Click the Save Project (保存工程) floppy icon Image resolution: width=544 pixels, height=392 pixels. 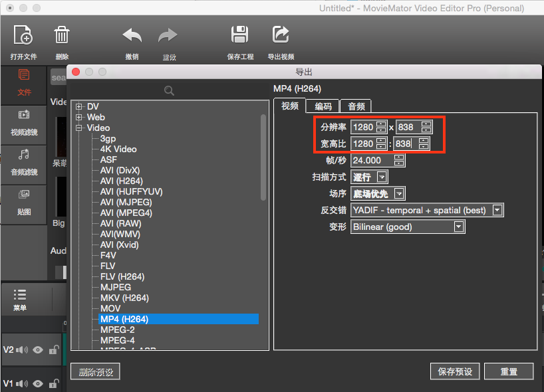pyautogui.click(x=239, y=35)
